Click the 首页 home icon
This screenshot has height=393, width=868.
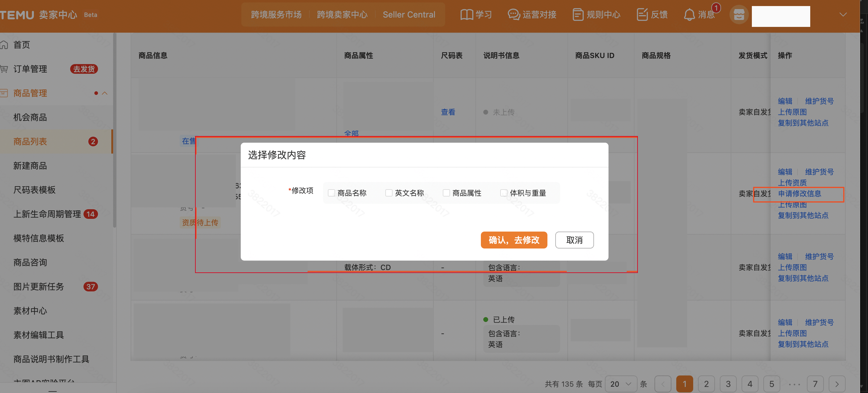[4, 45]
